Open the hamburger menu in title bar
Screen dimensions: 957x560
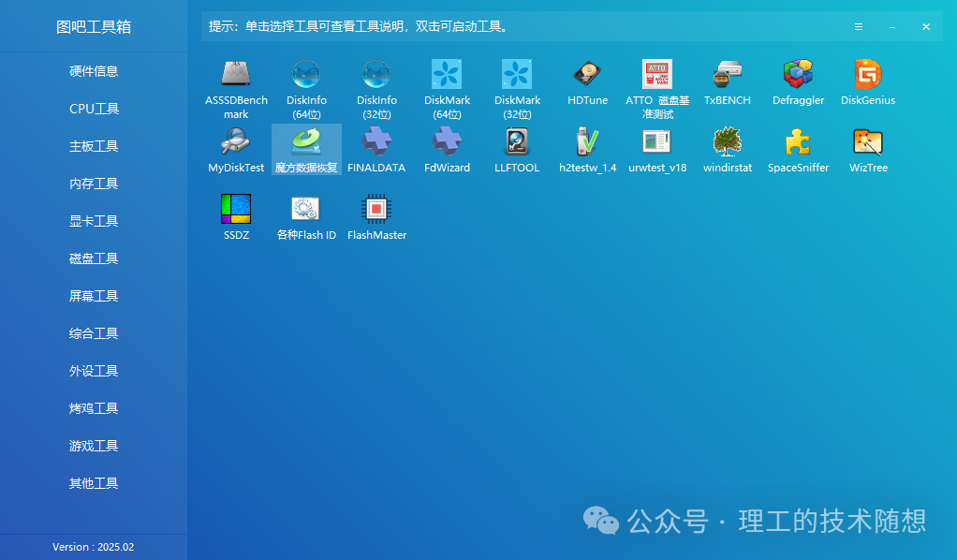tap(859, 26)
